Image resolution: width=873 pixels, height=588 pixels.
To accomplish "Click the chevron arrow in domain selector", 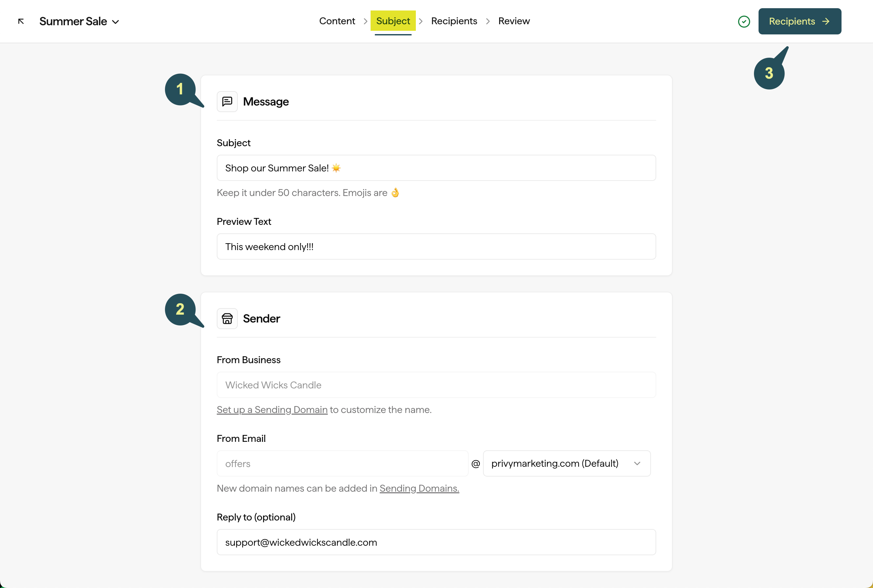I will [637, 463].
